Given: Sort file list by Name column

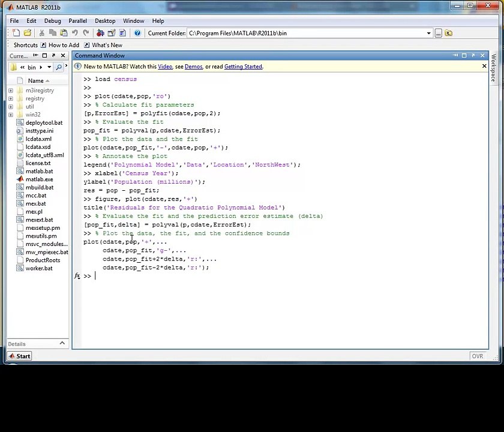Looking at the screenshot, I should point(38,80).
